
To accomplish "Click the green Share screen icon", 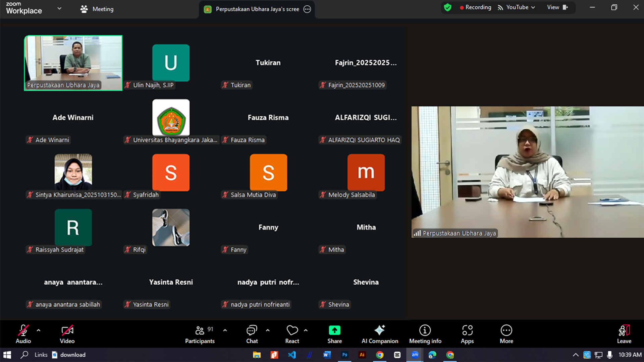I will tap(334, 330).
